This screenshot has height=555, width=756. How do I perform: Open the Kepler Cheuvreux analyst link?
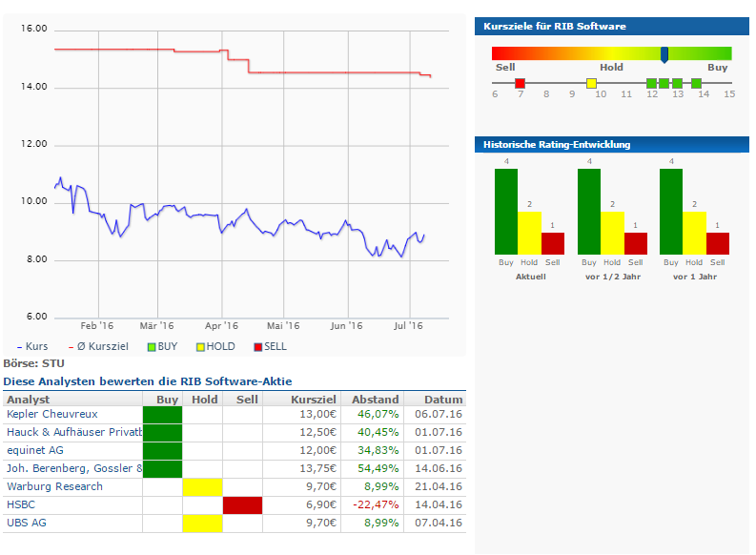point(51,414)
